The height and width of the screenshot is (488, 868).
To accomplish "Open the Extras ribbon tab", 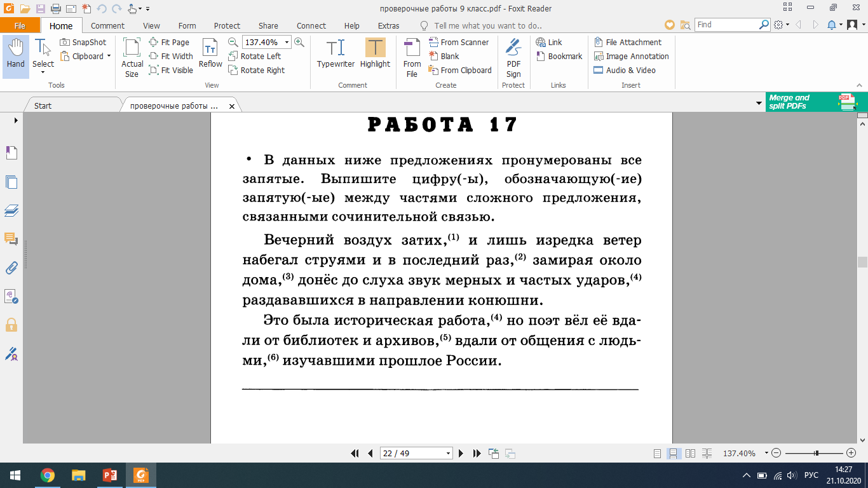I will pyautogui.click(x=388, y=25).
